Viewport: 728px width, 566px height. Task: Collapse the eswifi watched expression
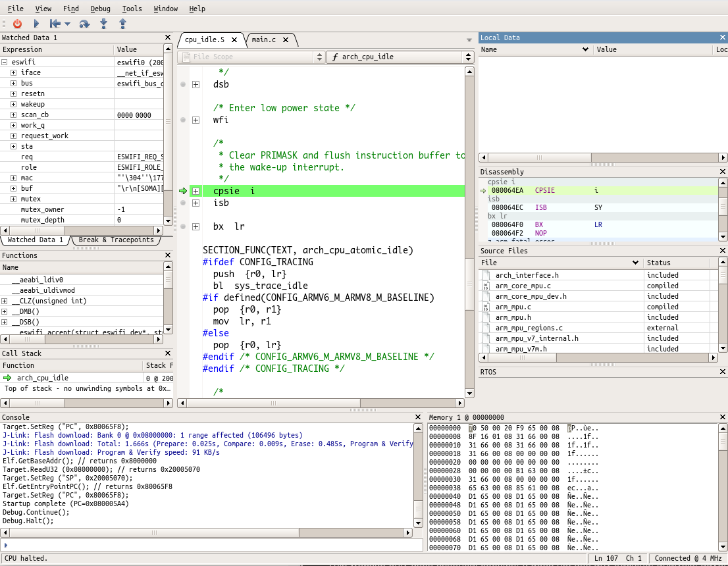tap(4, 62)
